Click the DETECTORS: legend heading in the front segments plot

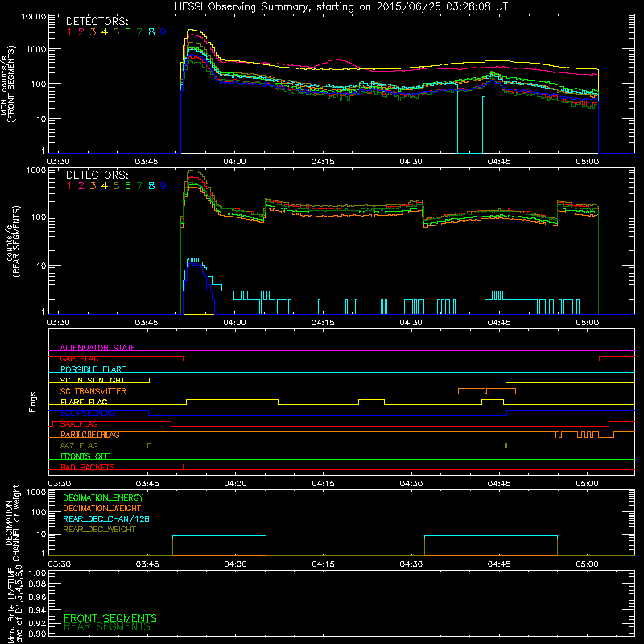97,21
